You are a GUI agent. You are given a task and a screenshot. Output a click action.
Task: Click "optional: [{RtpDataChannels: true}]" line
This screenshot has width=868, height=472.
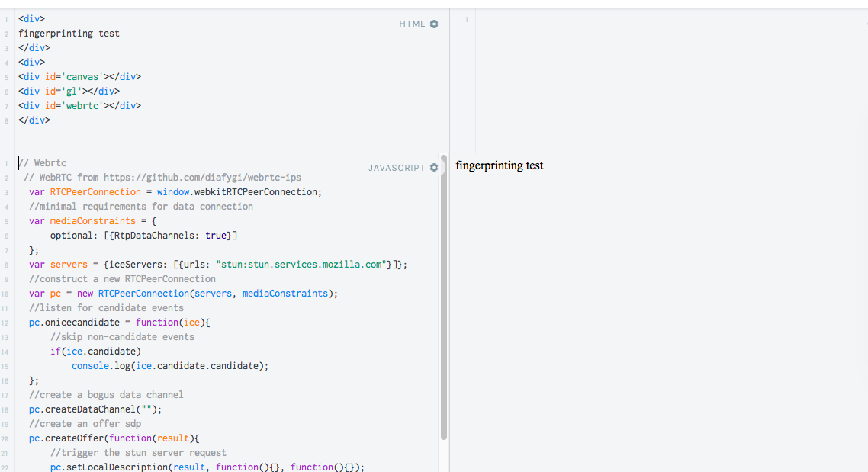pos(144,236)
